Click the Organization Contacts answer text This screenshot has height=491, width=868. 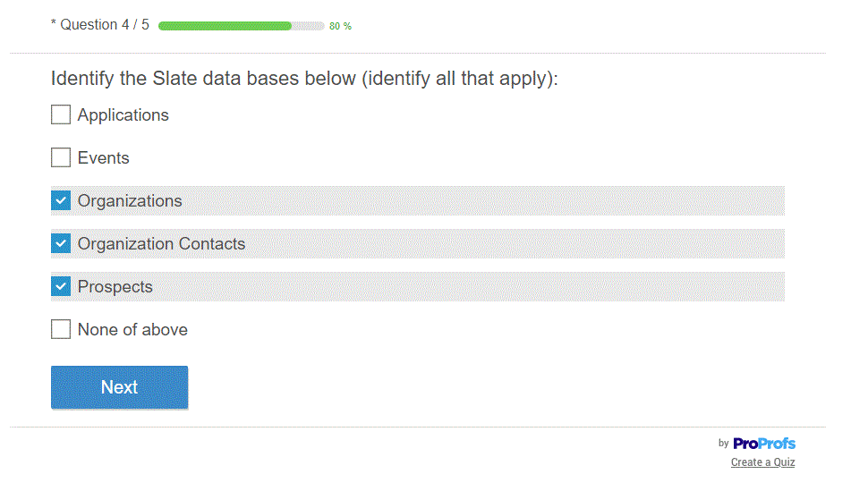click(x=161, y=244)
